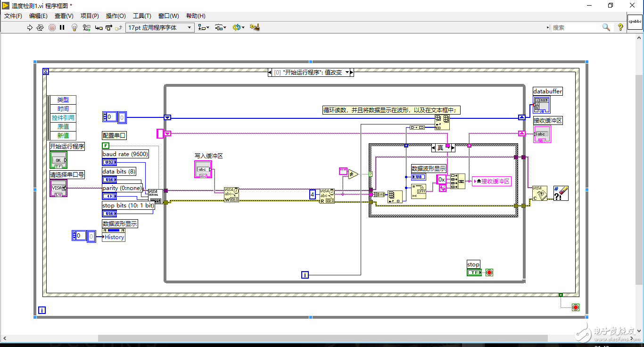644x347 pixels.
Task: Click the array index stepper beside History
Action: click(x=75, y=236)
